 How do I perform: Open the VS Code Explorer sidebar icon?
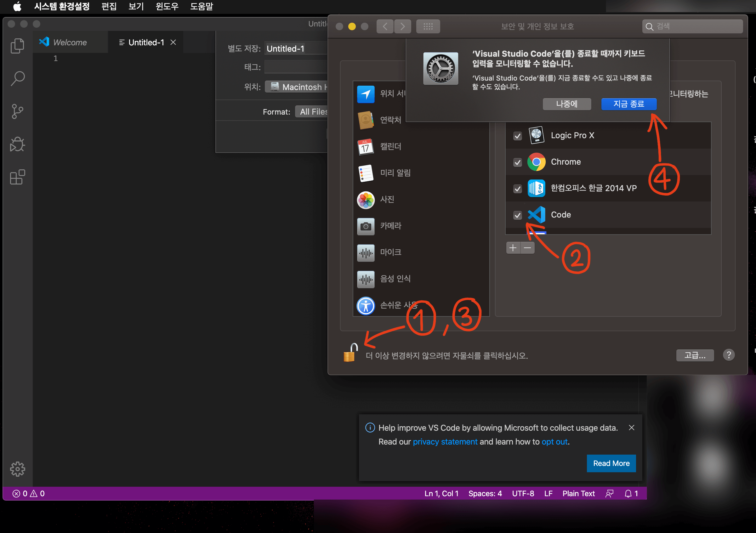click(x=17, y=46)
